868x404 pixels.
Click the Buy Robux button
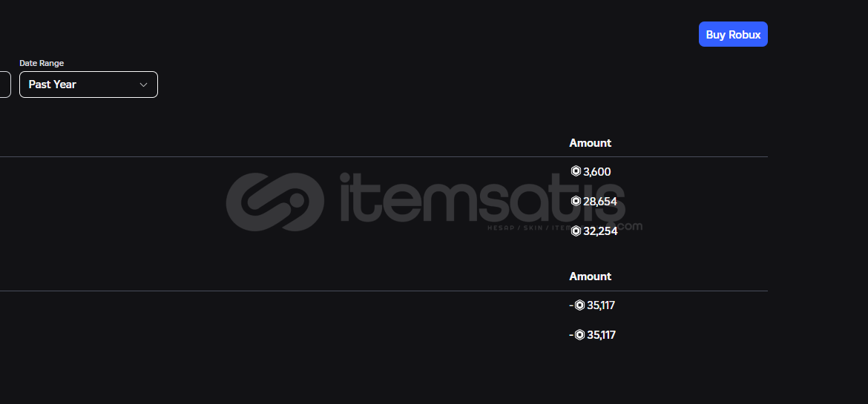point(733,34)
